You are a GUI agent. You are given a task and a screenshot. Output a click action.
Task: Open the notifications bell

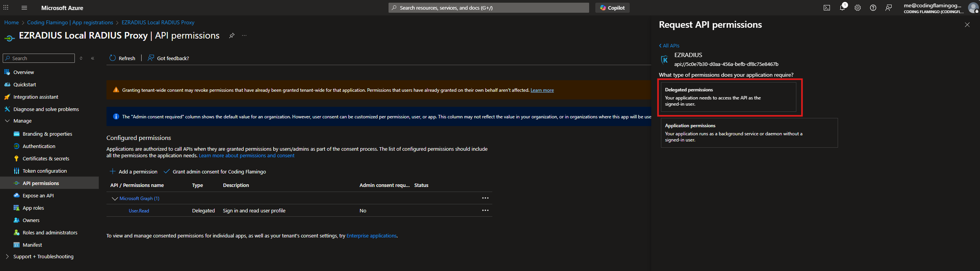842,8
